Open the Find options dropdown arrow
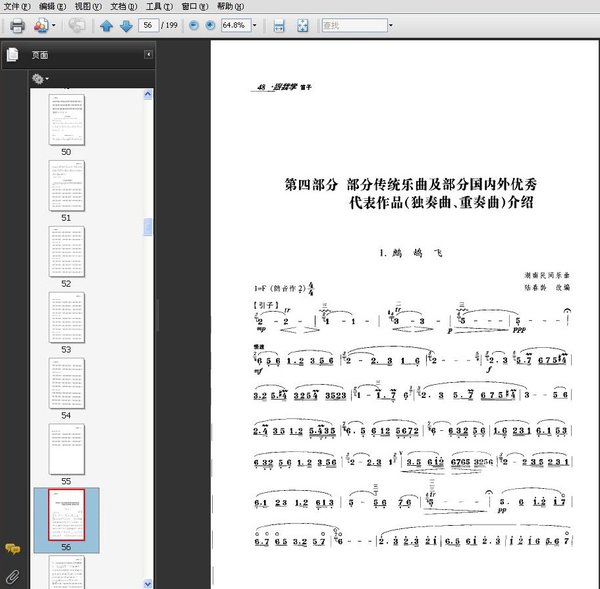Screen dimensions: 600x589 [x=391, y=26]
